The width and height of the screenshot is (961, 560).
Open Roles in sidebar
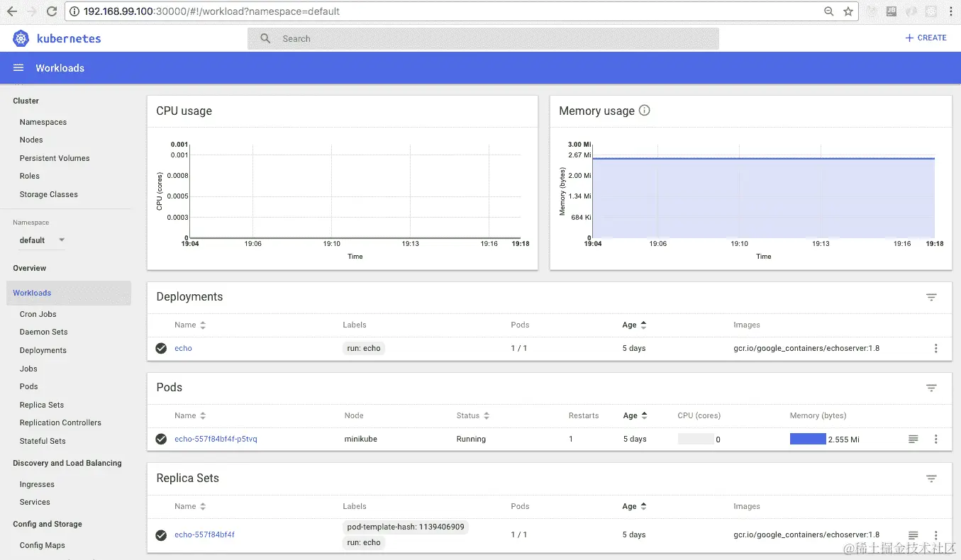point(30,176)
